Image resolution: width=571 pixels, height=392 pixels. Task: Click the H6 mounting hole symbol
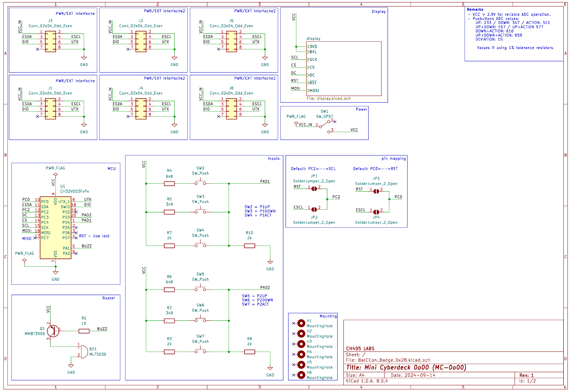[301, 375]
